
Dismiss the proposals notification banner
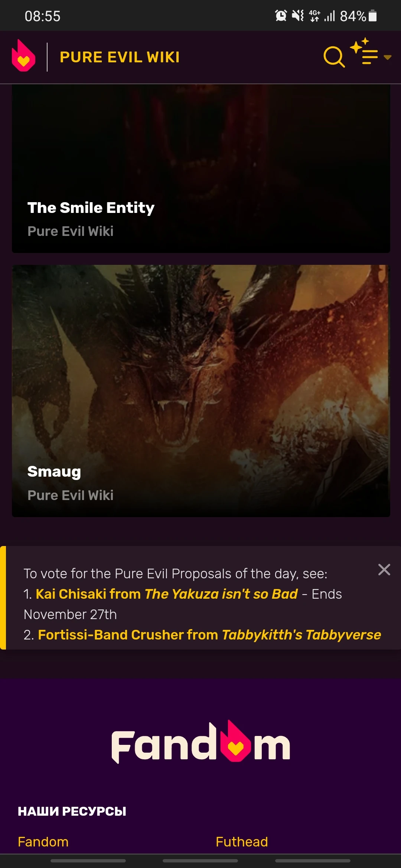pyautogui.click(x=384, y=569)
